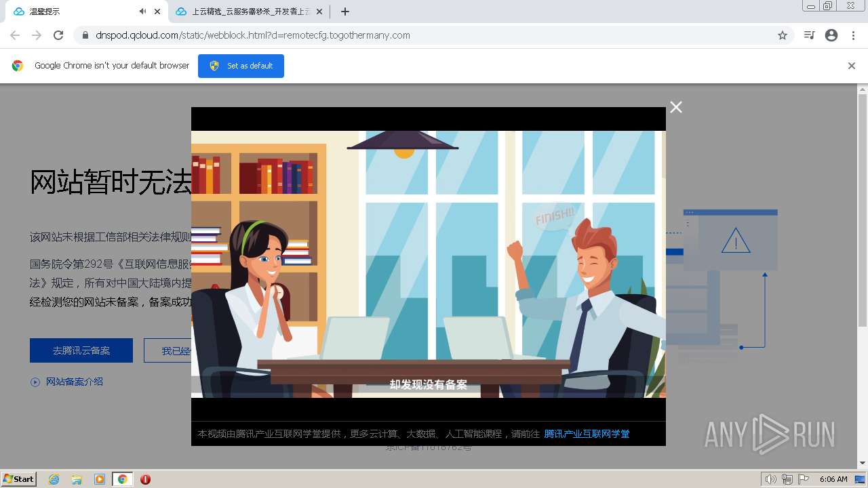Select the Chrome taskbar button
Screen dimensions: 868x488
123,479
